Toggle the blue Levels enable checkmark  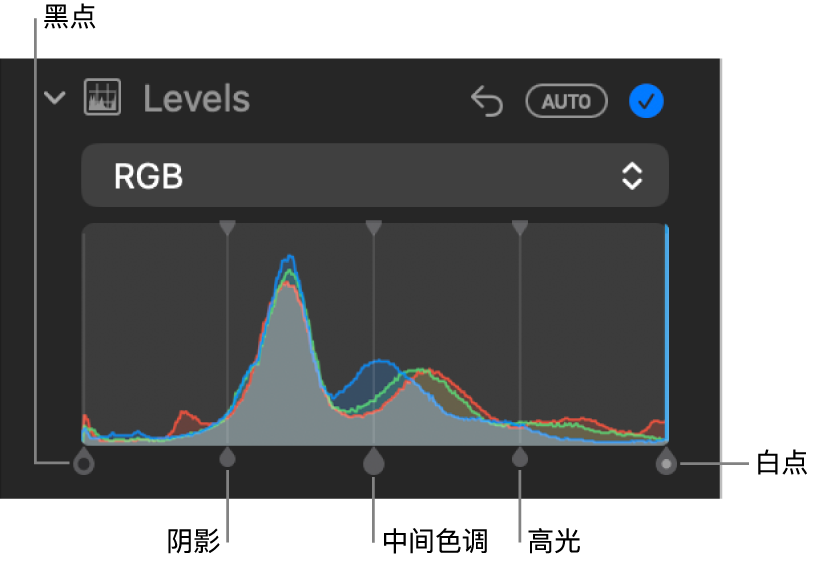646,101
